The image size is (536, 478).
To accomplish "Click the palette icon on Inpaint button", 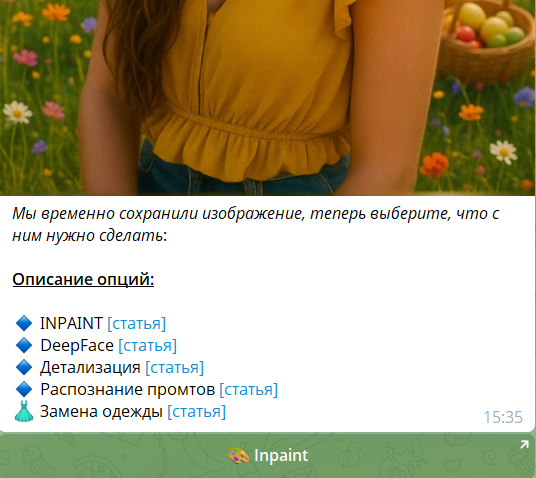I will 238,456.
